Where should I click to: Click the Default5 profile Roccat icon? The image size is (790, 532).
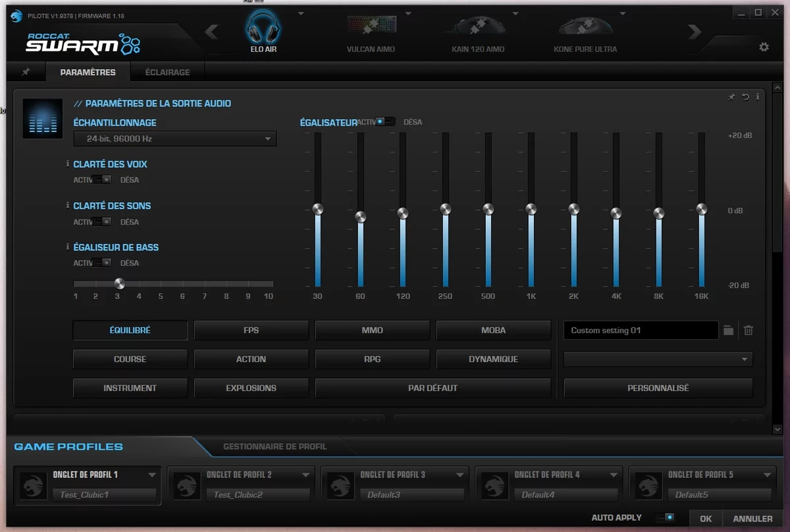[648, 486]
